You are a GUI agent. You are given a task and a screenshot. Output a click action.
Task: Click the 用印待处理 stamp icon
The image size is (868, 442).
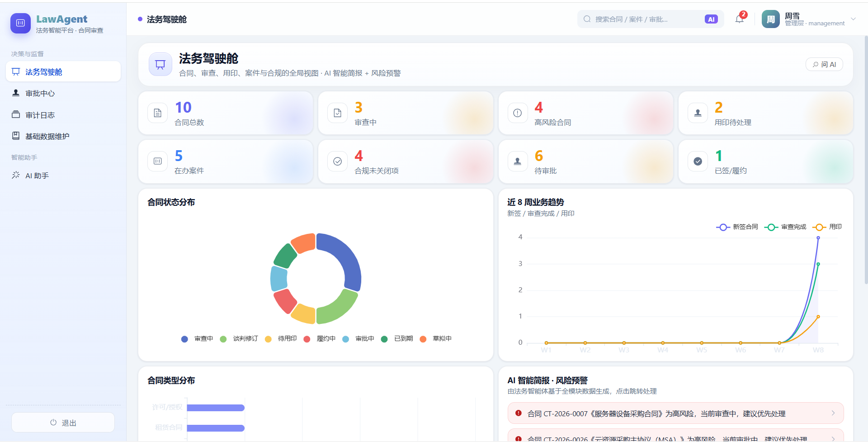698,113
